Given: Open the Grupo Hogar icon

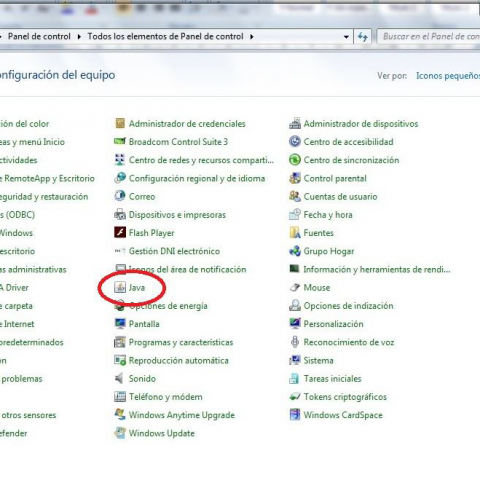Looking at the screenshot, I should (295, 251).
